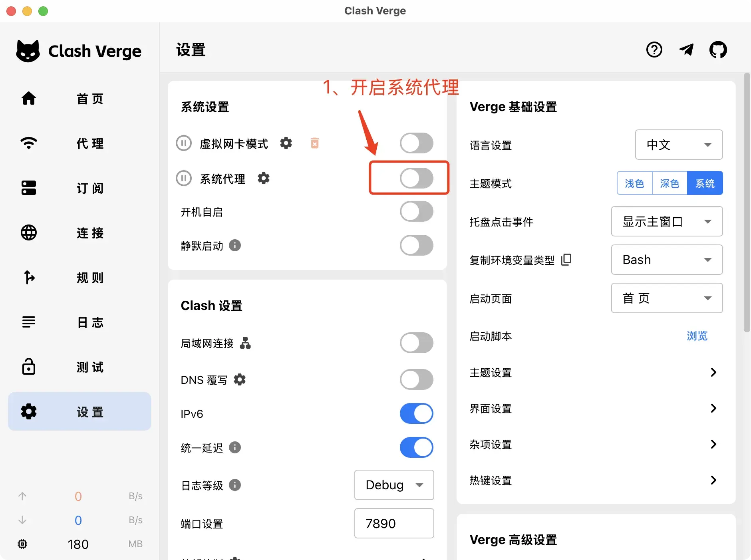Enable the 开机自启 toggle
The image size is (751, 560).
tap(416, 212)
